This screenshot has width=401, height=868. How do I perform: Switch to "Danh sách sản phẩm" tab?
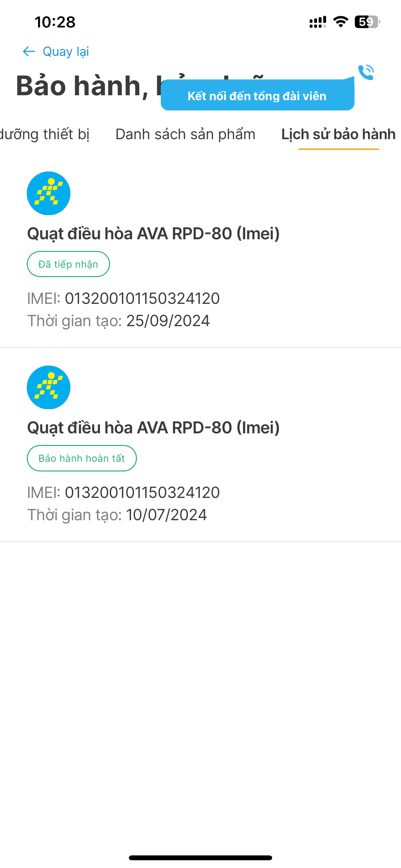(185, 134)
